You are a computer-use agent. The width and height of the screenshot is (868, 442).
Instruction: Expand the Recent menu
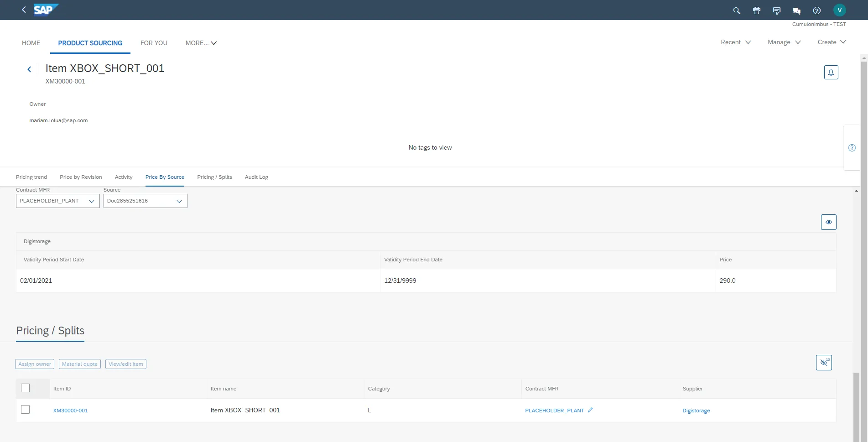coord(736,42)
